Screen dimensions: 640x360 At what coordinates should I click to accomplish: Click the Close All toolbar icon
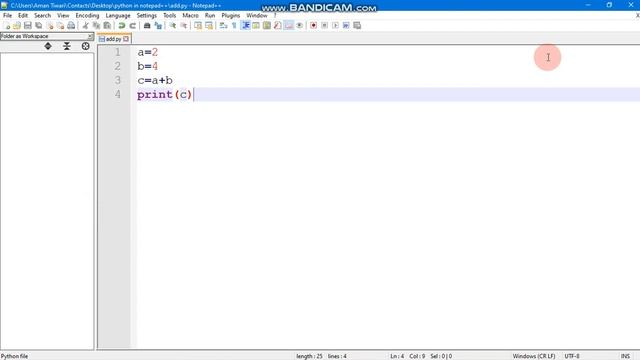click(60, 25)
